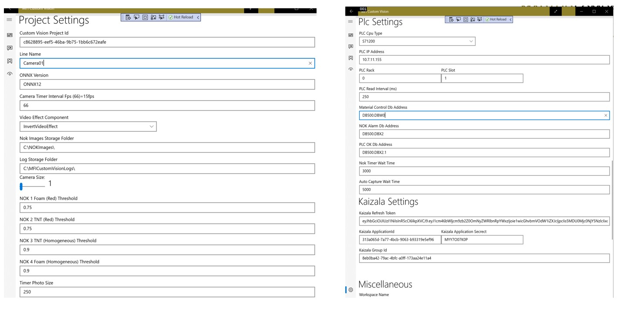The width and height of the screenshot is (644, 333).
Task: Click Timer Photo Size field
Action: pos(167,292)
